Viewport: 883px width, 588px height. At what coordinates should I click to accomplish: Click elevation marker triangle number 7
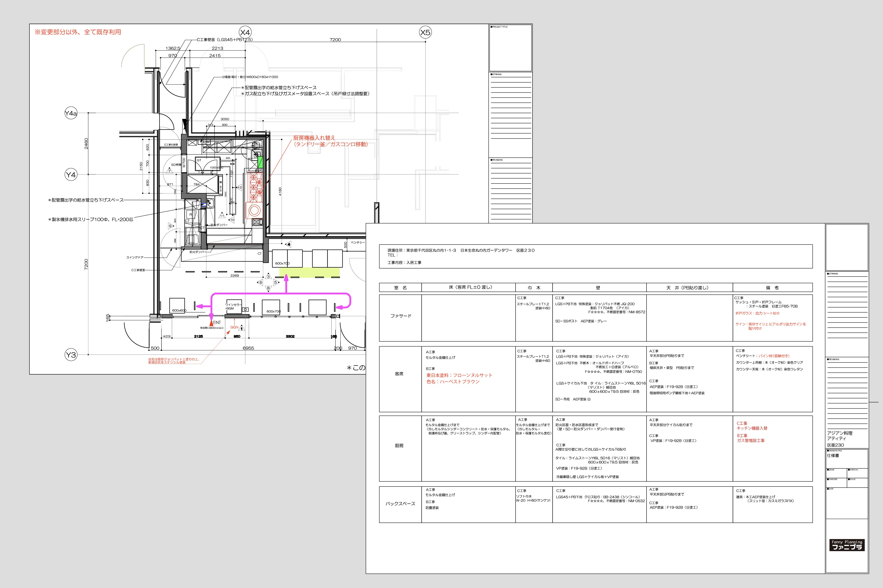170,171
